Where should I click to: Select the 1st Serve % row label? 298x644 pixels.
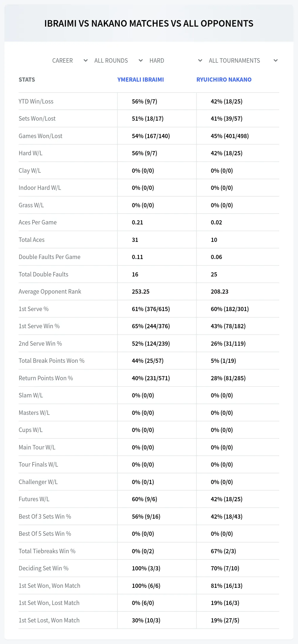[33, 309]
